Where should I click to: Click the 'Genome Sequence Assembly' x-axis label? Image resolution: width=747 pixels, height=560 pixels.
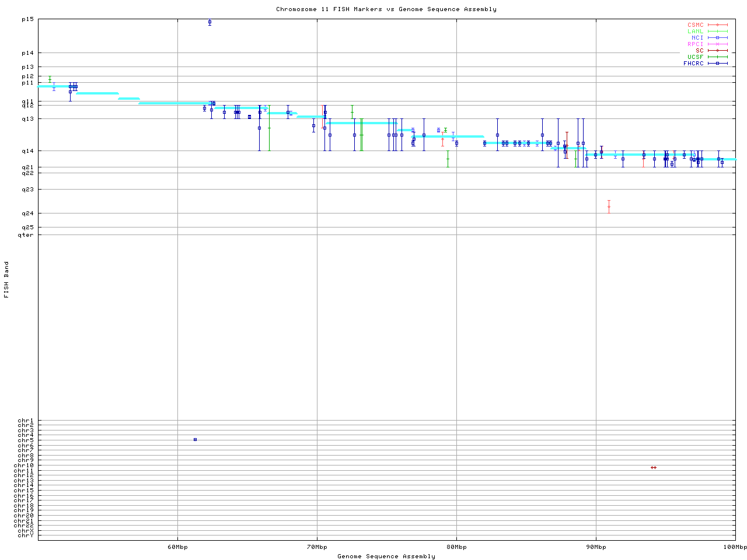tap(386, 556)
